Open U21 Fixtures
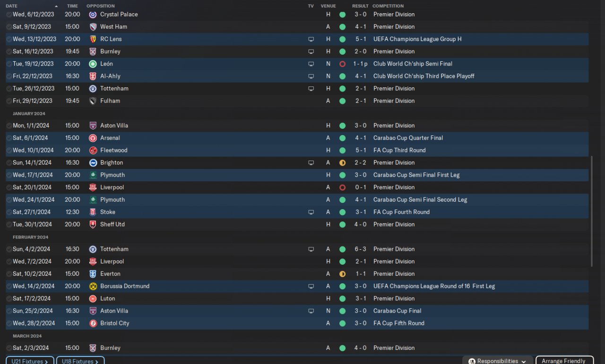605x364 pixels. 30,361
